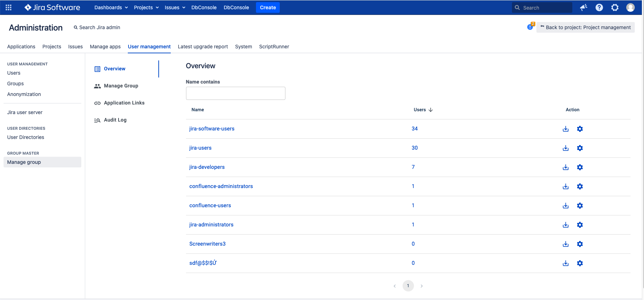
Task: Click the Name contains filter field
Action: tap(235, 93)
